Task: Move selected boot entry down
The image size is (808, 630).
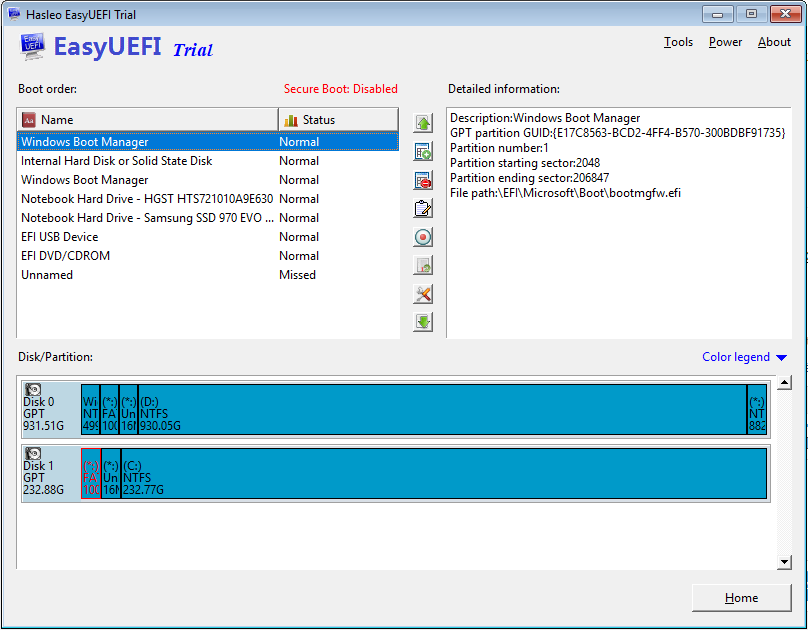Action: 423,322
